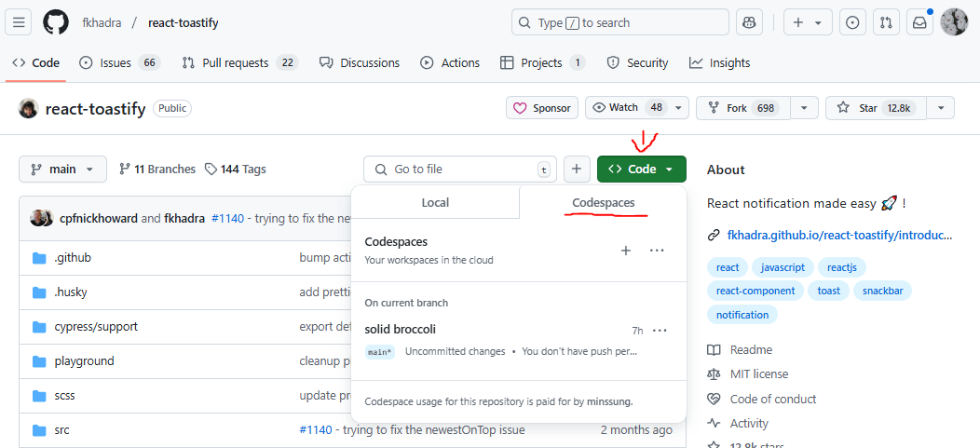This screenshot has height=448, width=980.
Task: Open Copilot chat icon in header
Action: [x=749, y=22]
